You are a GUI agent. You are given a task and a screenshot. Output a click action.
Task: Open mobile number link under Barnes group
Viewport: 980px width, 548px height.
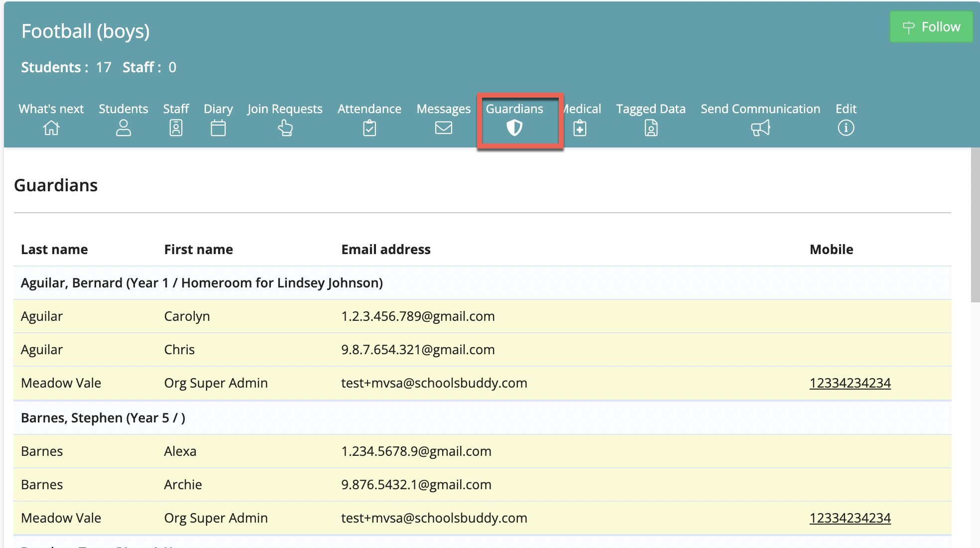[x=850, y=518]
